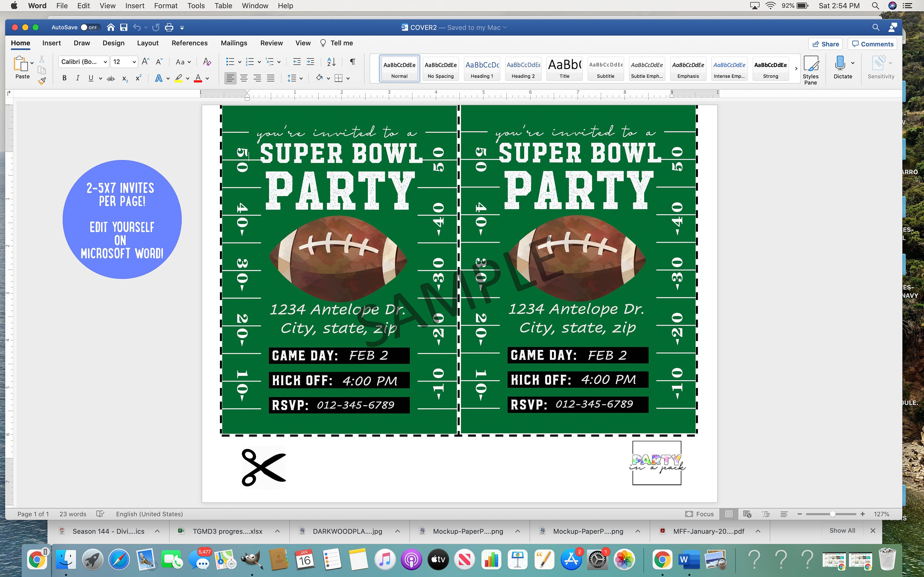Viewport: 924px width, 577px height.
Task: Switch to the Mailings ribbon tab
Action: (234, 43)
